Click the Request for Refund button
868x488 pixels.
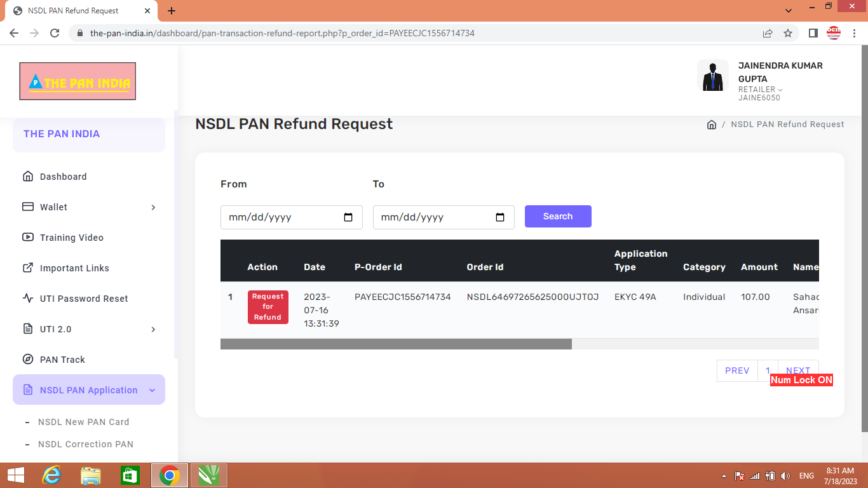[x=268, y=307]
